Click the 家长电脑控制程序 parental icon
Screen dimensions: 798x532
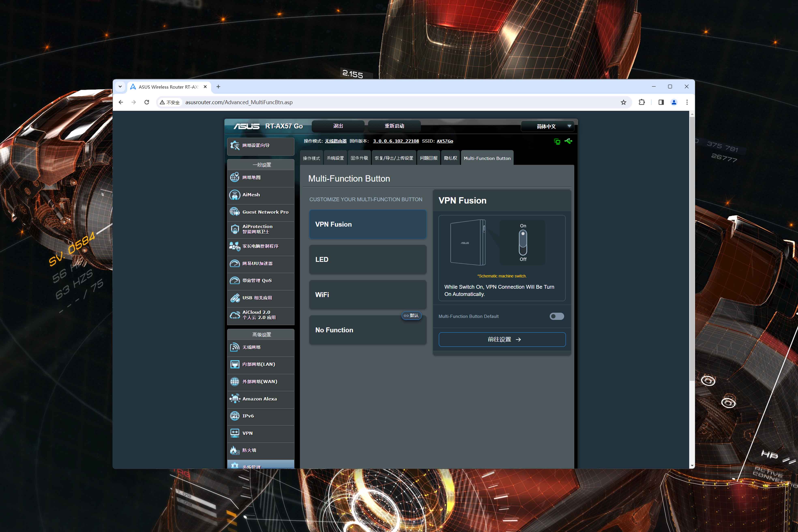coord(234,246)
